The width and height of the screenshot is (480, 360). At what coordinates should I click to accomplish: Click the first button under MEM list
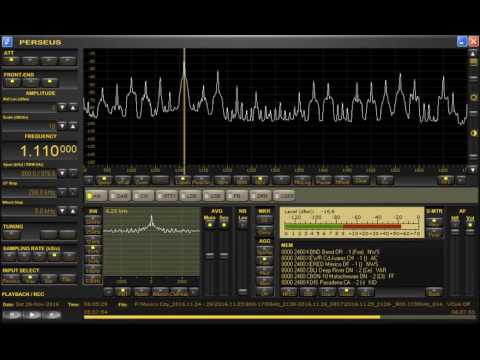click(289, 292)
